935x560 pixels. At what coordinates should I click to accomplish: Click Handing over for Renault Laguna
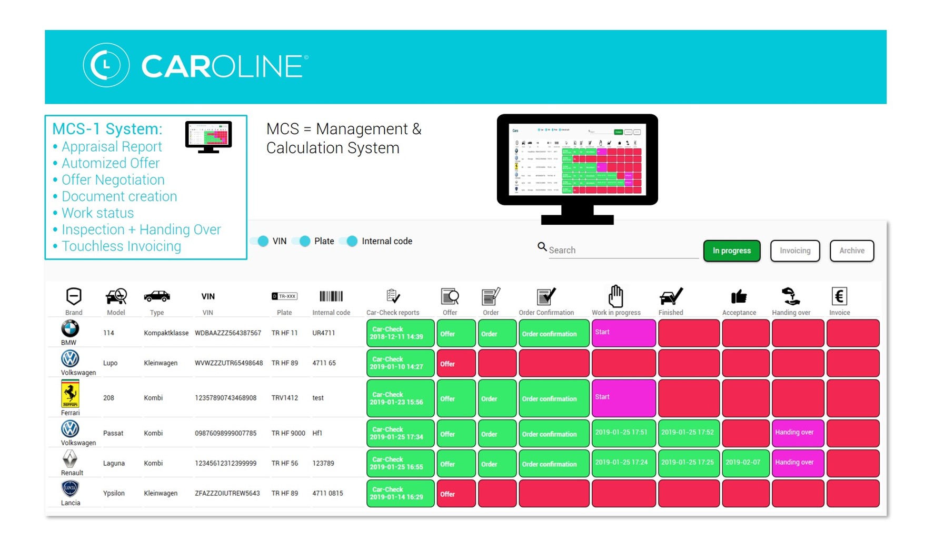click(797, 463)
